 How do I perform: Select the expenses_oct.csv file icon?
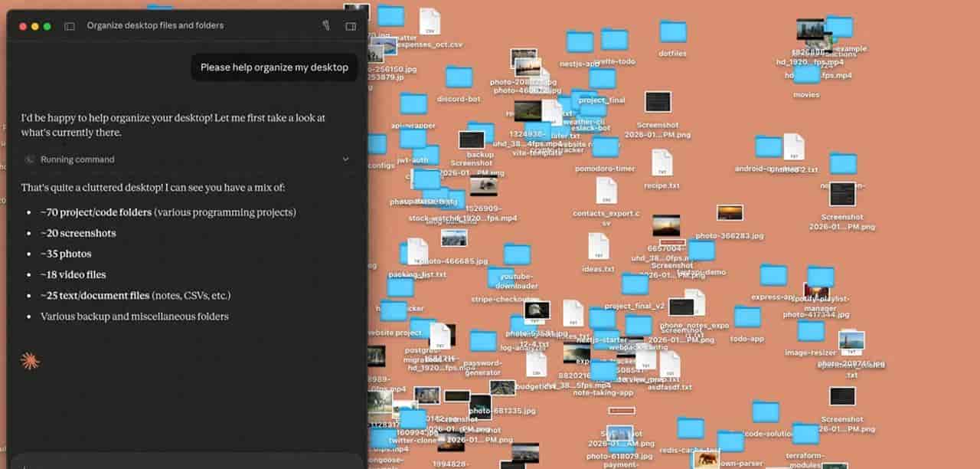(430, 21)
